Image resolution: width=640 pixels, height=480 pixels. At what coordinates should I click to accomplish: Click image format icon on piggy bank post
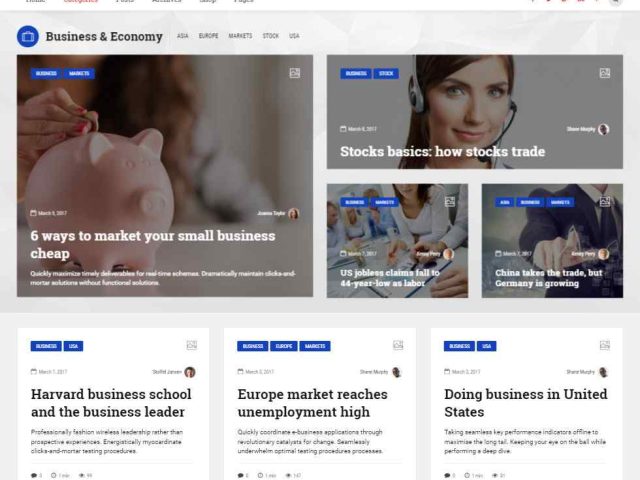pyautogui.click(x=295, y=73)
